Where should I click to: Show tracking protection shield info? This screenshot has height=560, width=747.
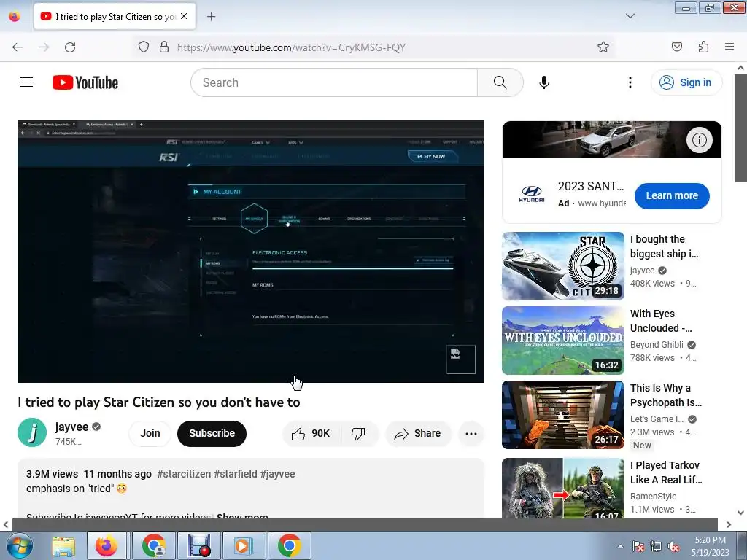pos(144,47)
